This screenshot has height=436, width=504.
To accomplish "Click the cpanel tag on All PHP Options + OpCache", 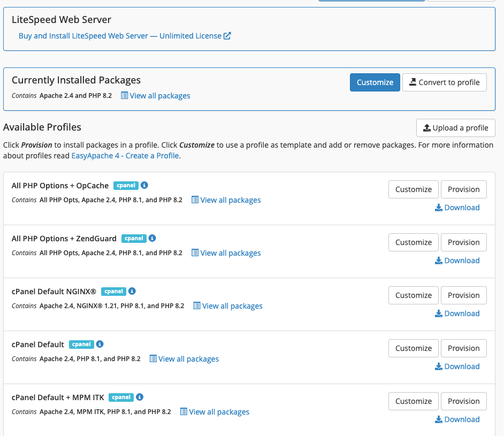I will tap(126, 186).
